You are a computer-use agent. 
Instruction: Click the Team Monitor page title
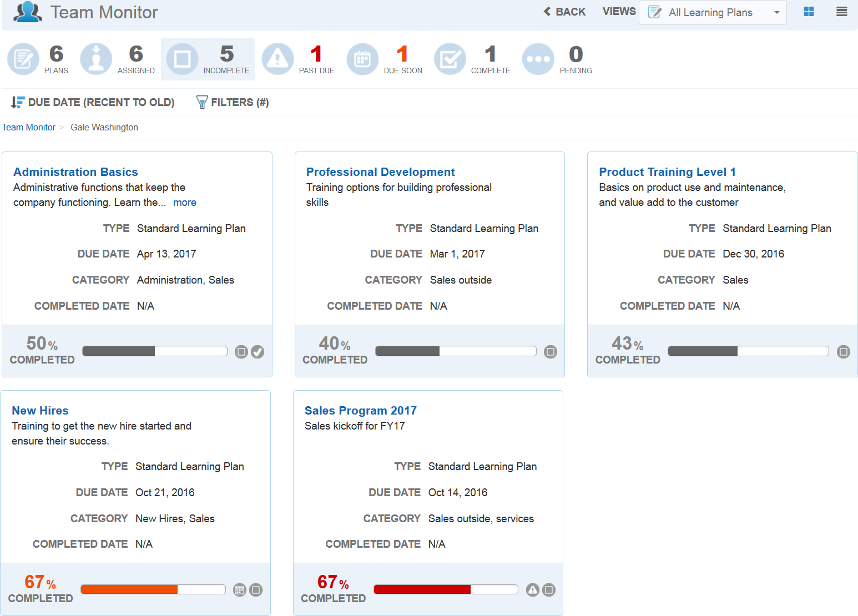(x=104, y=12)
